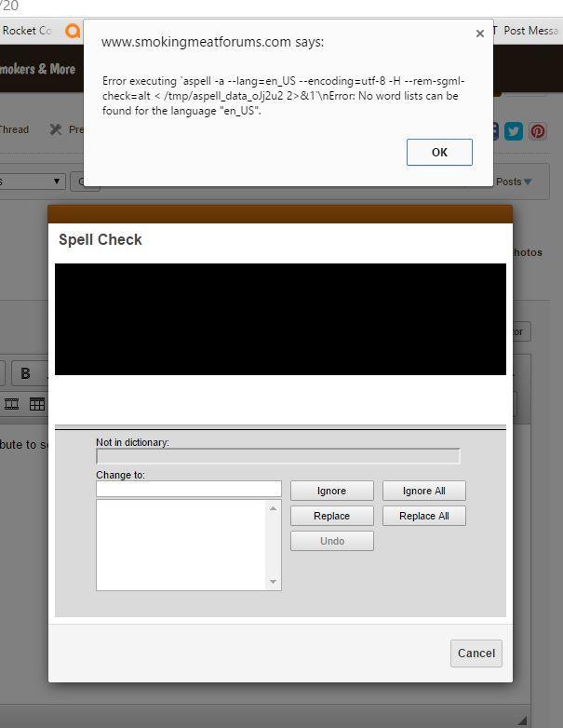Expand the Posts dropdown

pyautogui.click(x=515, y=182)
